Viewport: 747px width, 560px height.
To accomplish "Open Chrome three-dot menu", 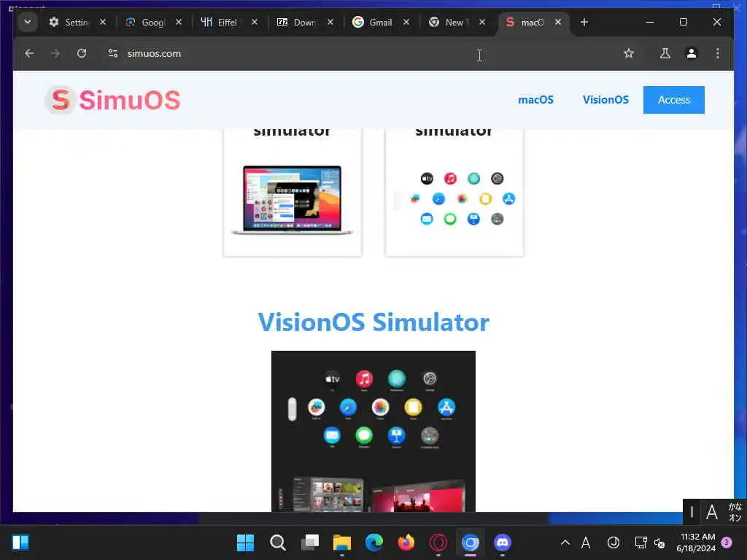I will coord(718,53).
